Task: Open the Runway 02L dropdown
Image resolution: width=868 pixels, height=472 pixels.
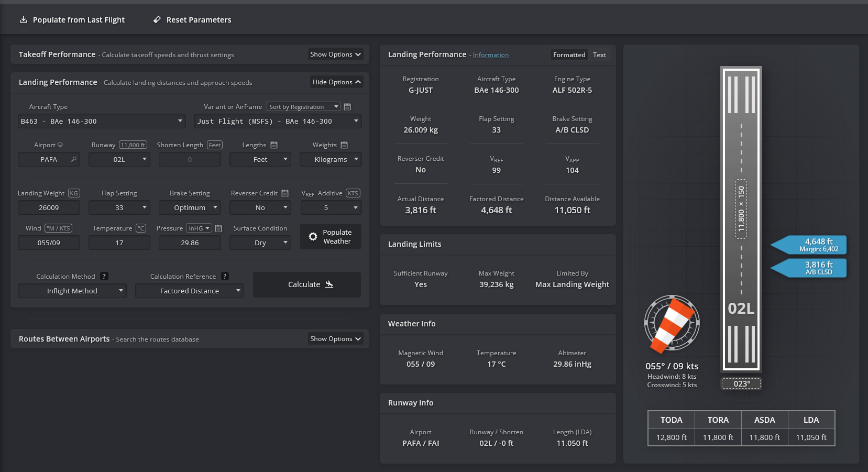Action: point(119,159)
